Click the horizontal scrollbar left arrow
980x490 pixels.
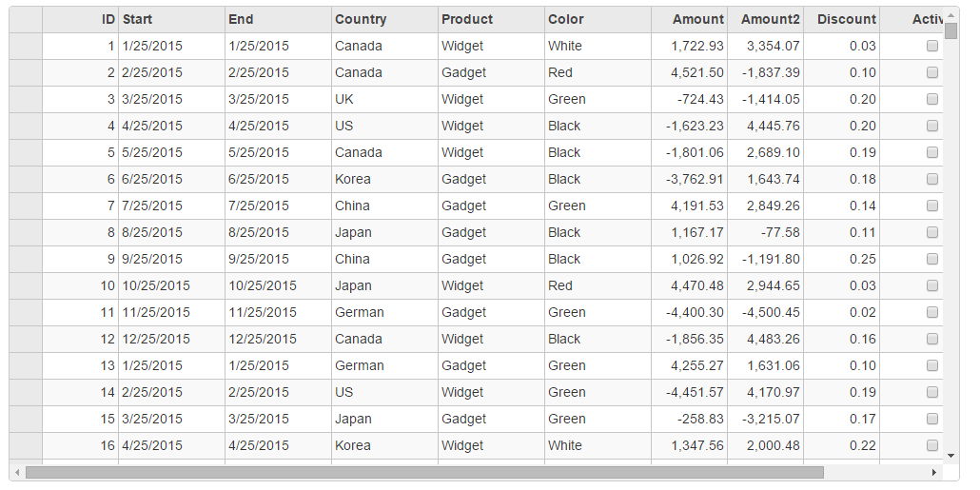tap(16, 473)
